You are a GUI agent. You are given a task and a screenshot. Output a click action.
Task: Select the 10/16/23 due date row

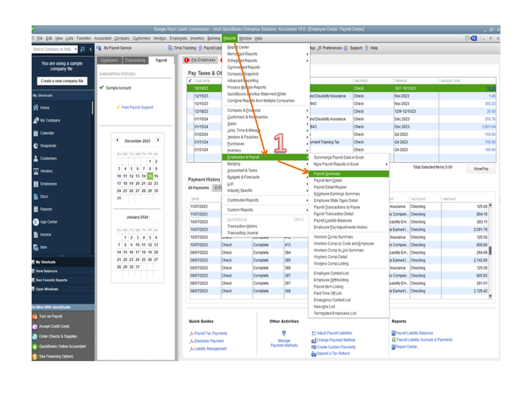click(341, 88)
